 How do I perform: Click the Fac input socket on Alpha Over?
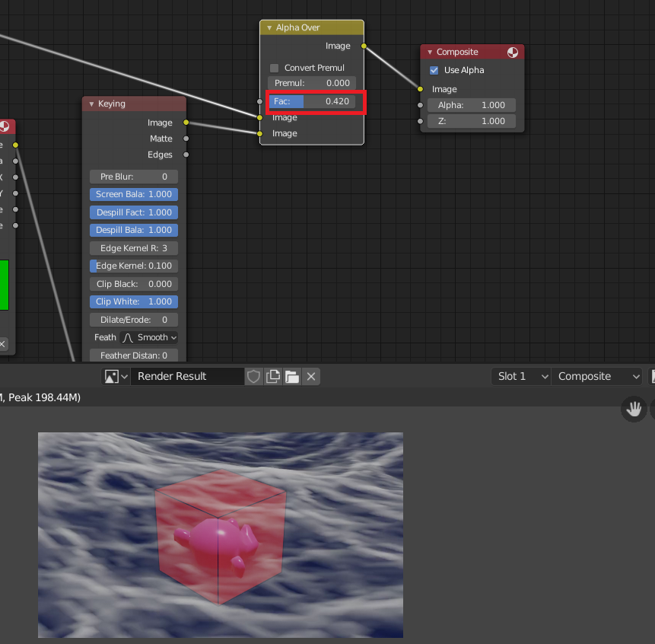(x=260, y=101)
